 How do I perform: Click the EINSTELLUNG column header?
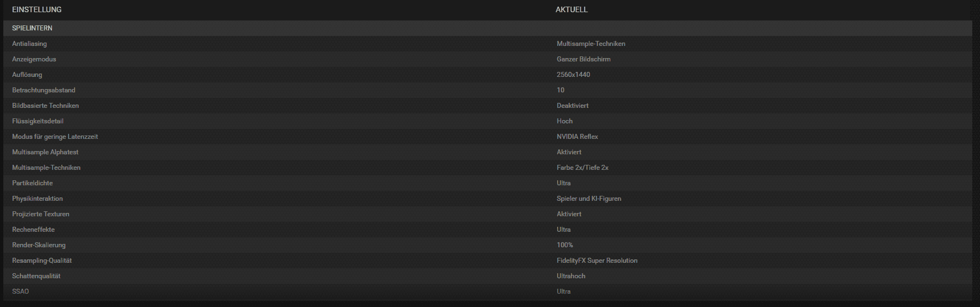tap(36, 9)
